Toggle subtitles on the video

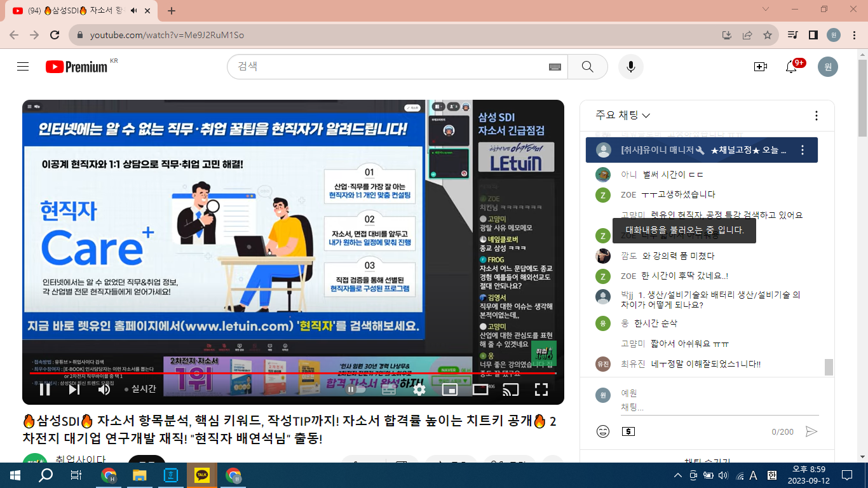coord(389,390)
